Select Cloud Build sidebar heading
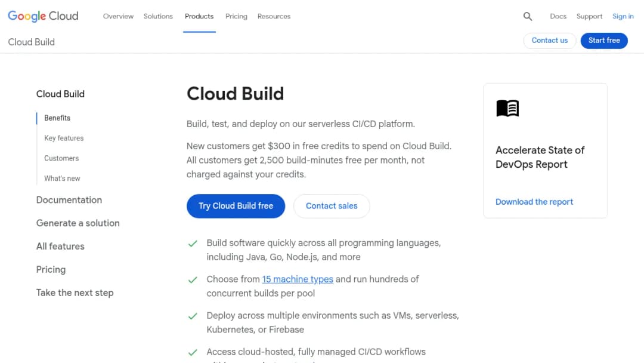The image size is (644, 363). coord(60,94)
